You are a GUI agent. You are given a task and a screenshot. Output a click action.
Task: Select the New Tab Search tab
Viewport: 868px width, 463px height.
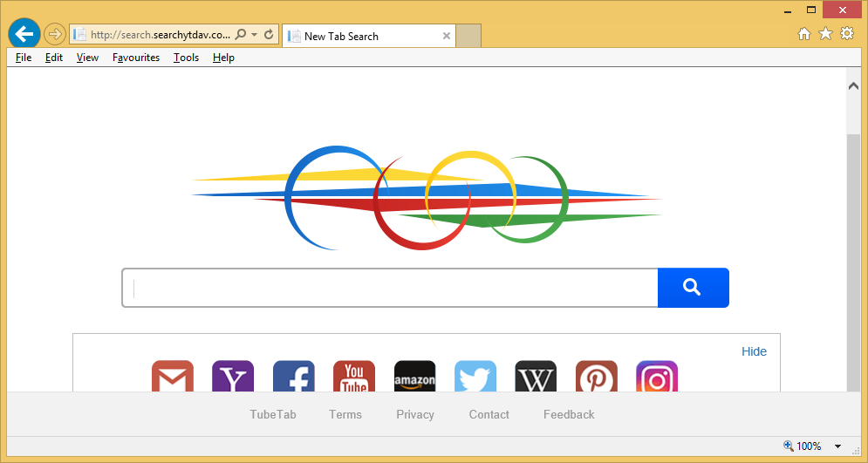368,36
